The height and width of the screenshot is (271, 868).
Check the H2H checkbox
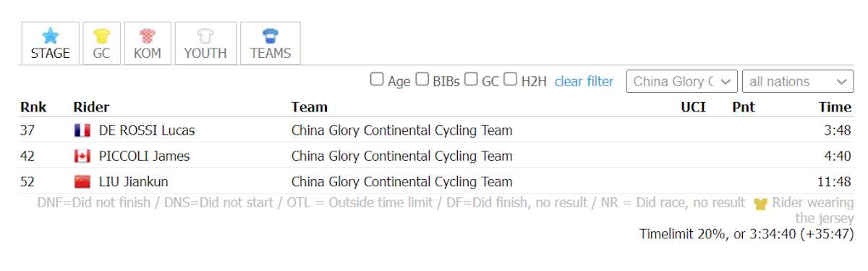click(510, 80)
